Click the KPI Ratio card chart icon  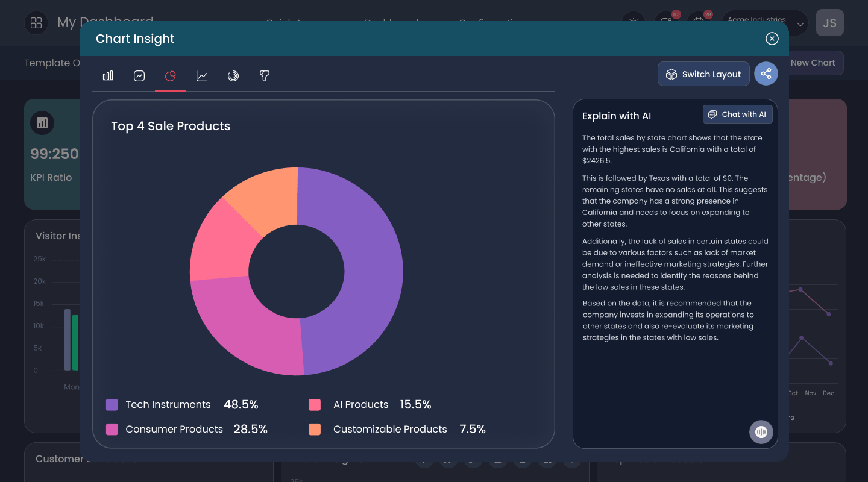point(42,123)
